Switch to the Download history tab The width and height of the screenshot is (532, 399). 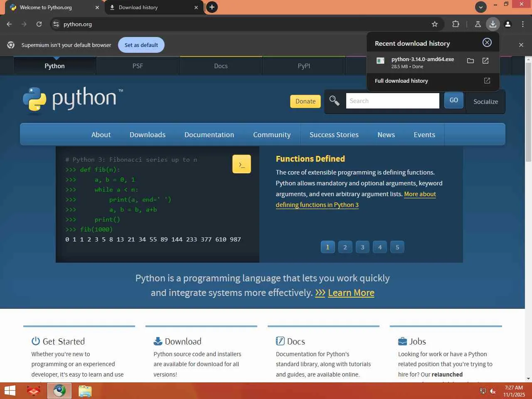pyautogui.click(x=154, y=7)
